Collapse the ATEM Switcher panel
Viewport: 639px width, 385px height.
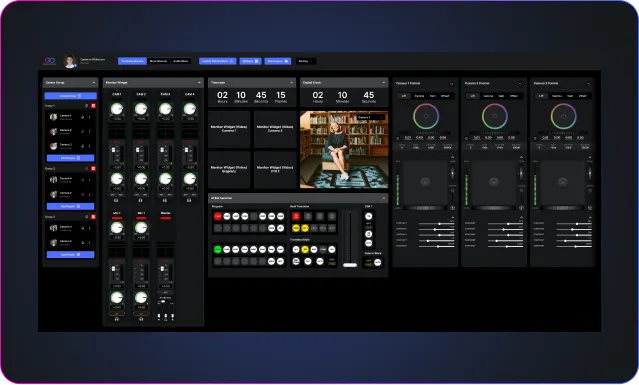tap(383, 198)
